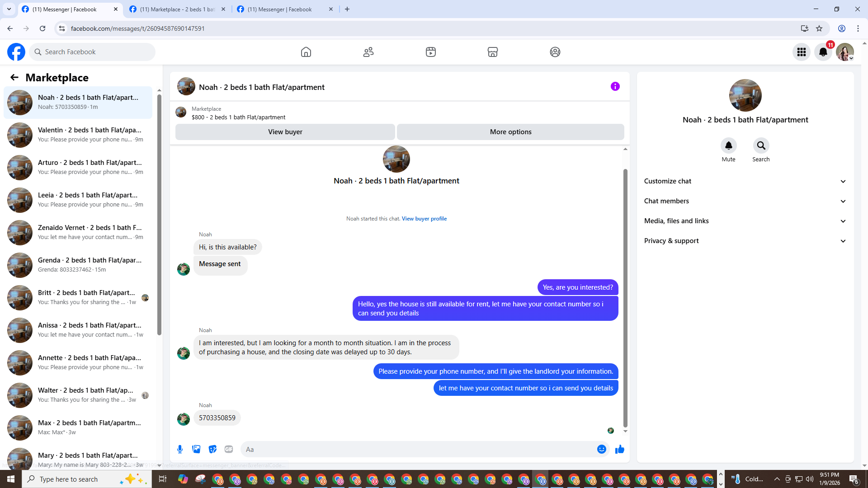Open the notifications bell
The image size is (868, 488).
823,52
